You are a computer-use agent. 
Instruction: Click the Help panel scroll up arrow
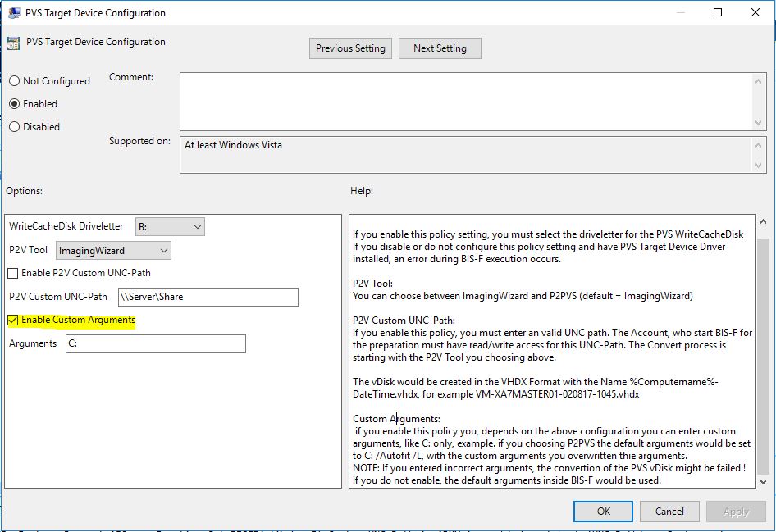pyautogui.click(x=763, y=221)
